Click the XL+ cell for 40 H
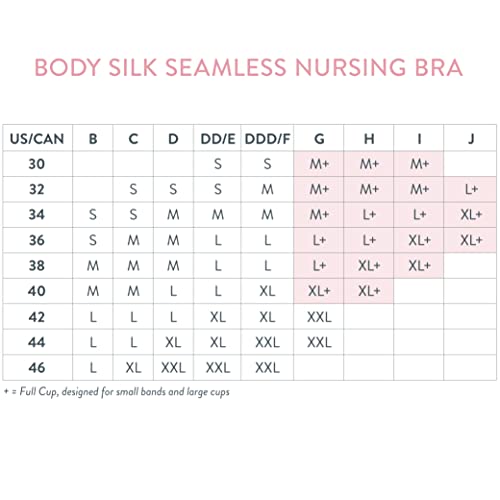The width and height of the screenshot is (500, 500). point(369,291)
